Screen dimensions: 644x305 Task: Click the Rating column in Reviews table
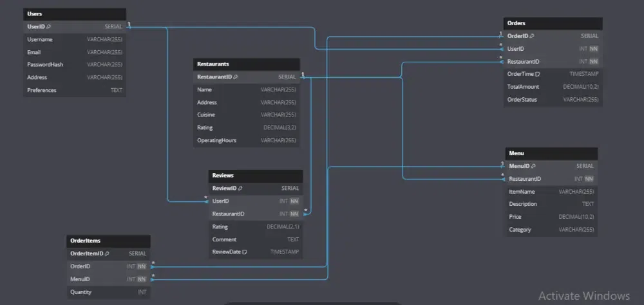(x=256, y=226)
